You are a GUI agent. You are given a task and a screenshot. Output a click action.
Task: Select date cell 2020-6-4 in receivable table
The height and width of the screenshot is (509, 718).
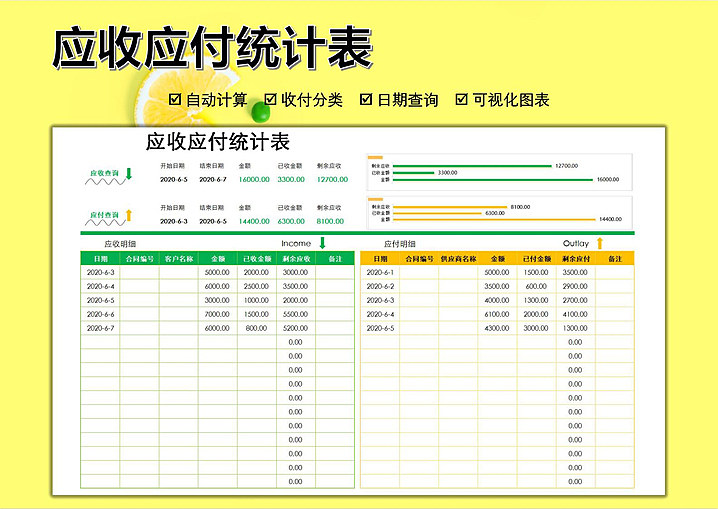pos(100,286)
